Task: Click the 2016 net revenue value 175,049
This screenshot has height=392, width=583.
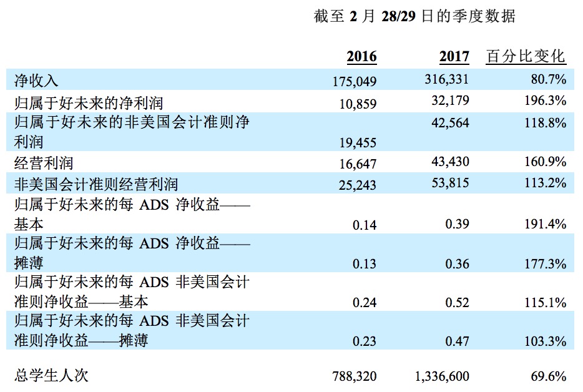Action: coord(355,82)
